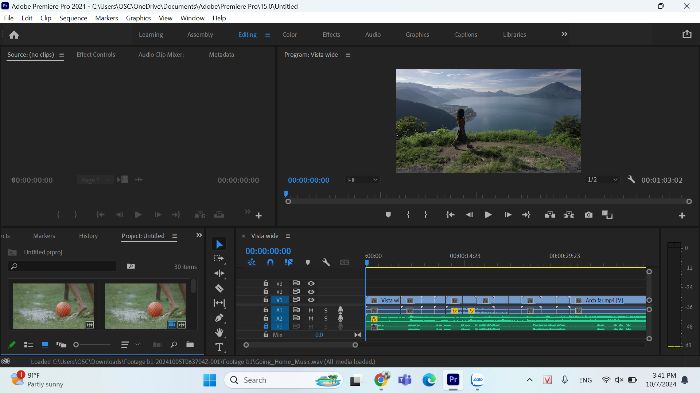Open timeline sequence panel menu
Viewport: 700px width, 393px height.
coord(288,236)
